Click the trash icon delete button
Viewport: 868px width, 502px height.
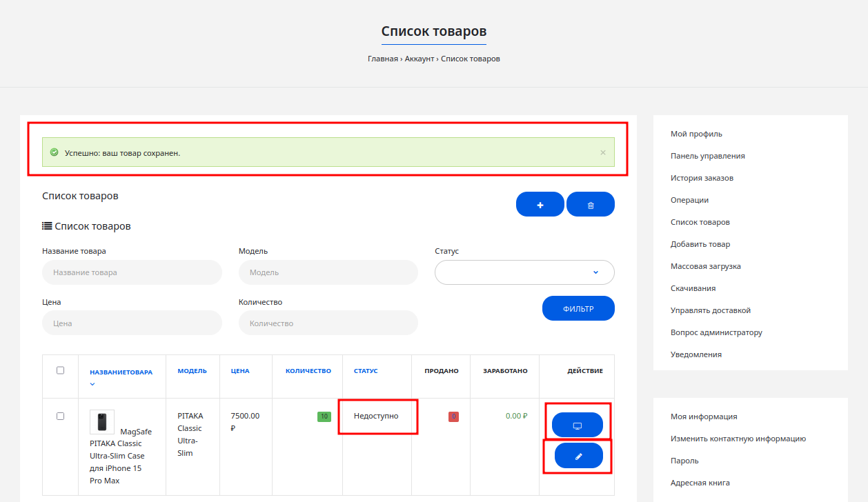pos(590,205)
